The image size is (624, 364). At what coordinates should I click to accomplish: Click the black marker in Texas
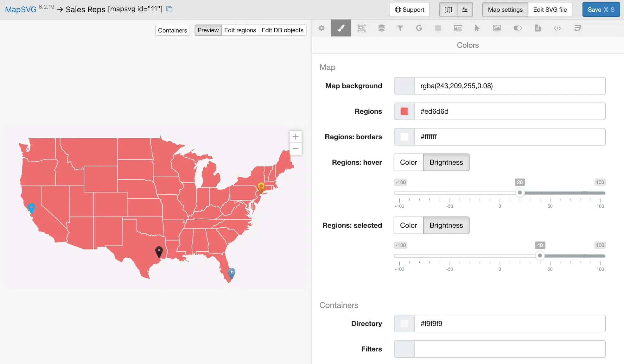[159, 251]
